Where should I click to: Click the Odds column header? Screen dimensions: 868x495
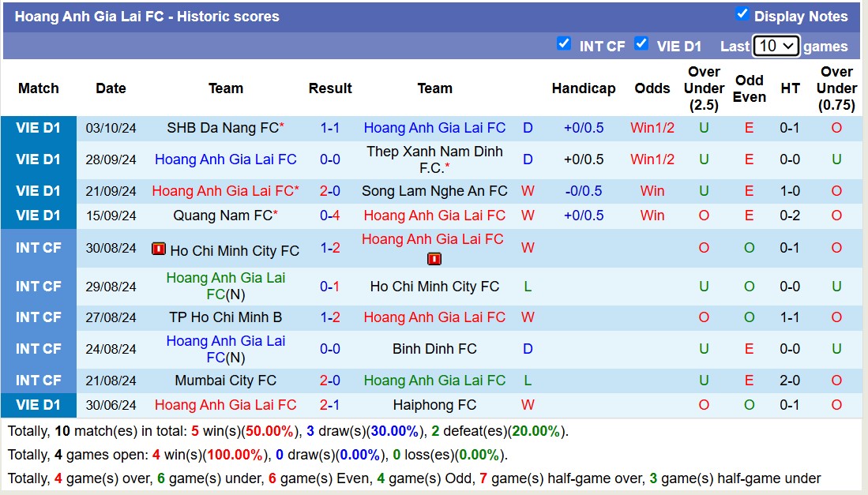tap(652, 88)
